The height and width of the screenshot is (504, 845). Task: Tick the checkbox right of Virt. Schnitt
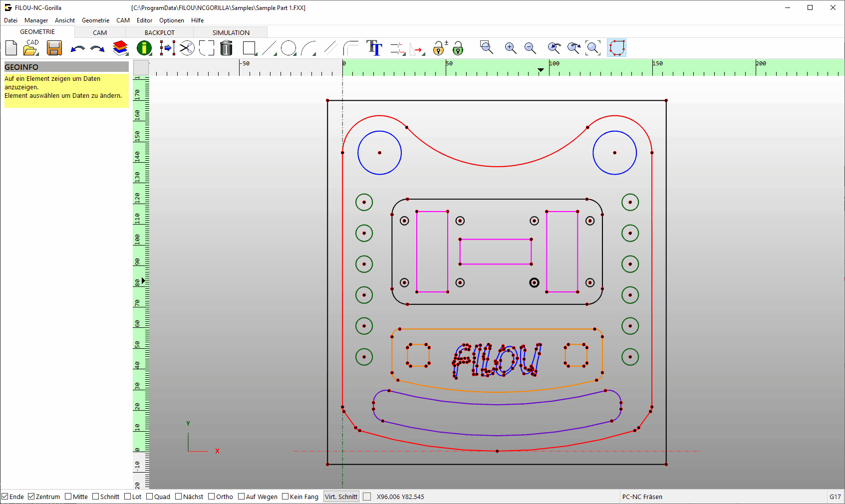pos(367,497)
